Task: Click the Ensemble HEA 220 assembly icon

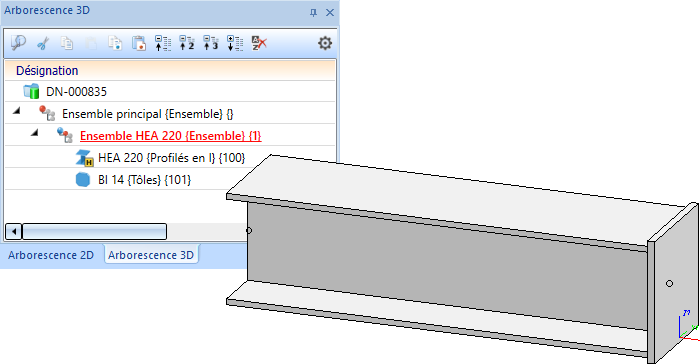Action: (x=65, y=135)
